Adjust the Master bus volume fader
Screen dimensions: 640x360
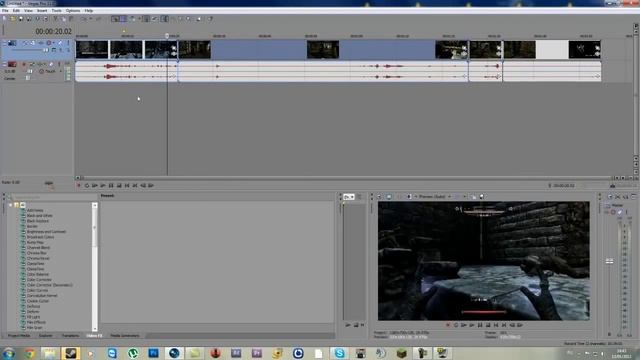[x=609, y=261]
